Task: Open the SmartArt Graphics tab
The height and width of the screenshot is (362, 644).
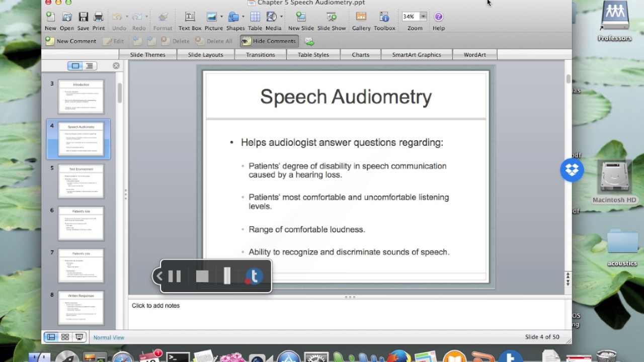Action: [417, 55]
